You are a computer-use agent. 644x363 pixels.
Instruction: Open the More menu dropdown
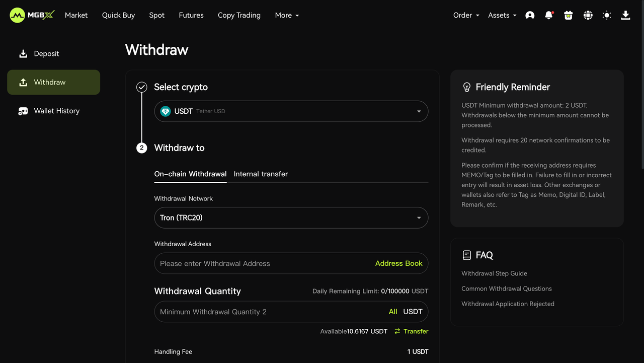click(x=287, y=15)
